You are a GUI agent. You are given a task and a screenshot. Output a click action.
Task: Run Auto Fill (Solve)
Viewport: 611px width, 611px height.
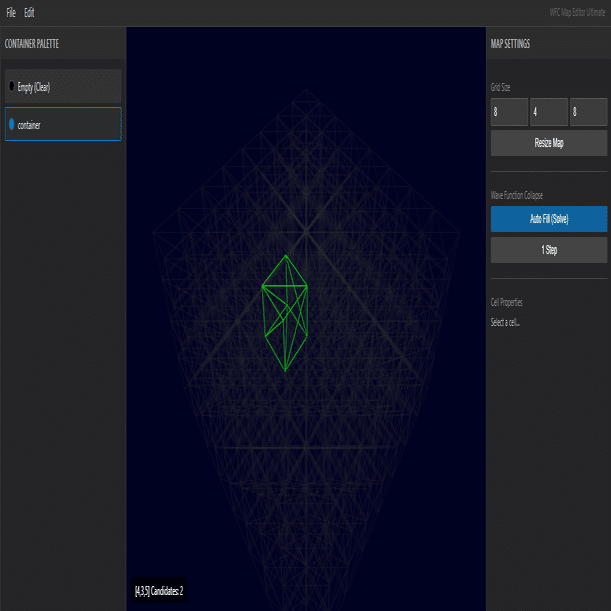[549, 219]
